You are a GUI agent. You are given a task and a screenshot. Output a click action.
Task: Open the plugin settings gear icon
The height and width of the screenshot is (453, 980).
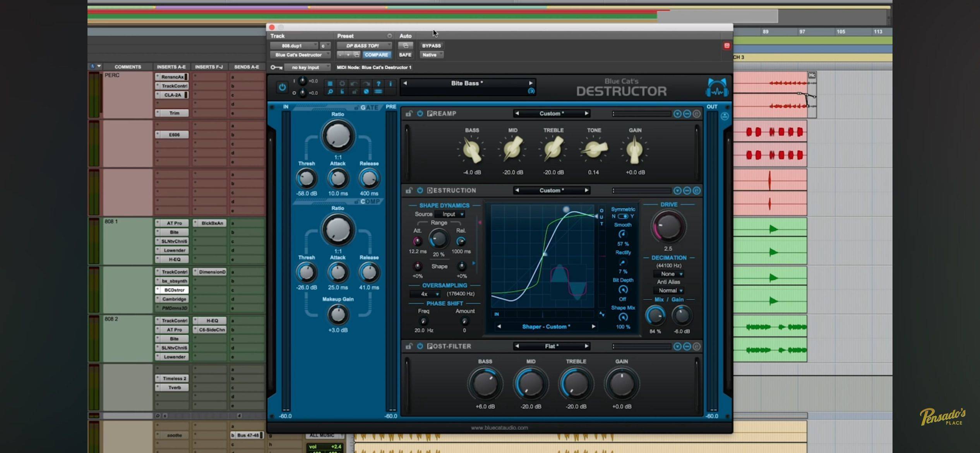point(342,83)
